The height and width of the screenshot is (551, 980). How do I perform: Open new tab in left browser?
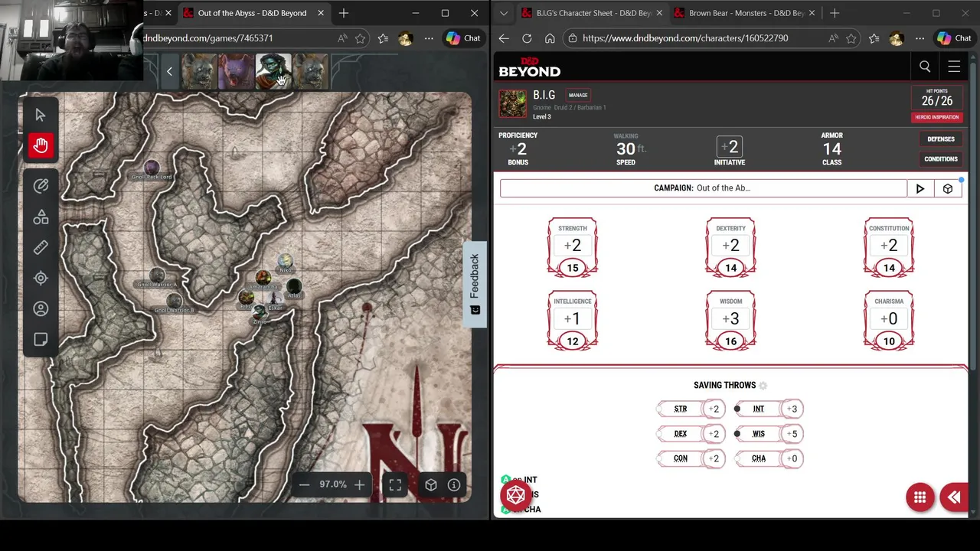point(344,13)
